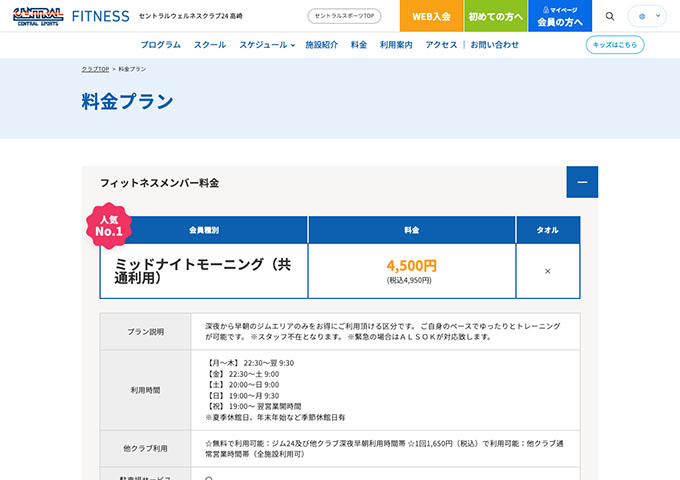680x480 pixels.
Task: Select スクール in the navigation
Action: tap(210, 45)
